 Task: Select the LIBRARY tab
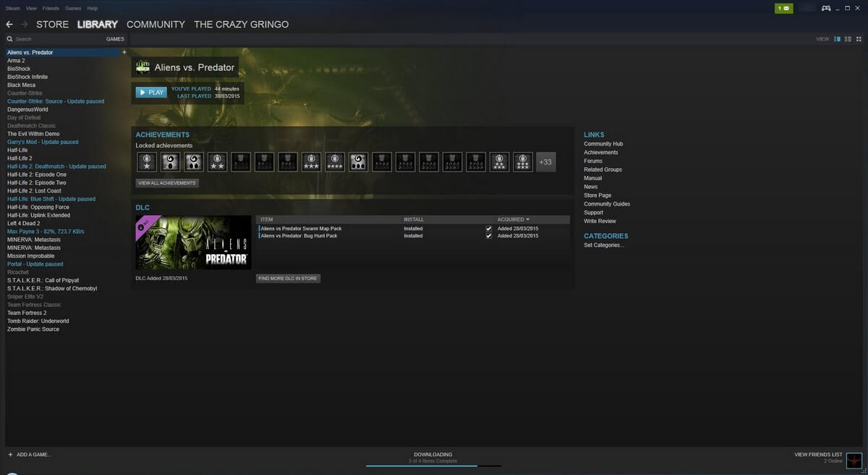[98, 25]
